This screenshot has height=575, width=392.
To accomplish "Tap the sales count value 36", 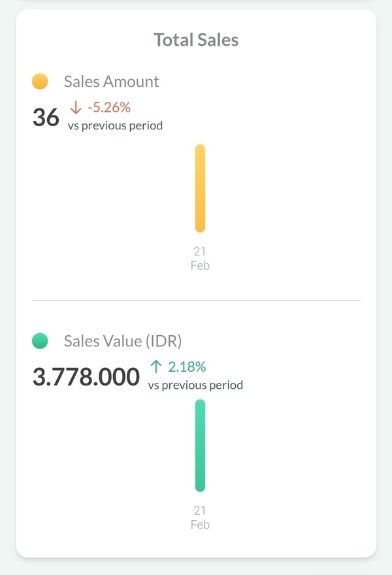I will [x=46, y=118].
